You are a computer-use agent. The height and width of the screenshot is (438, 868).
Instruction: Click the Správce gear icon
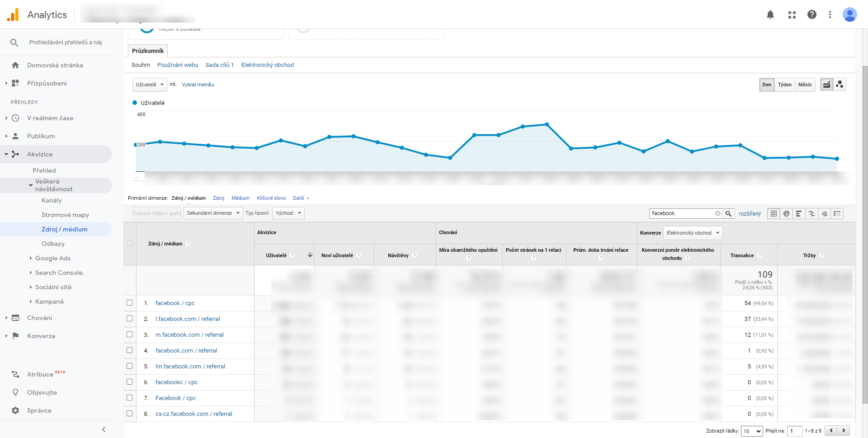pyautogui.click(x=15, y=410)
